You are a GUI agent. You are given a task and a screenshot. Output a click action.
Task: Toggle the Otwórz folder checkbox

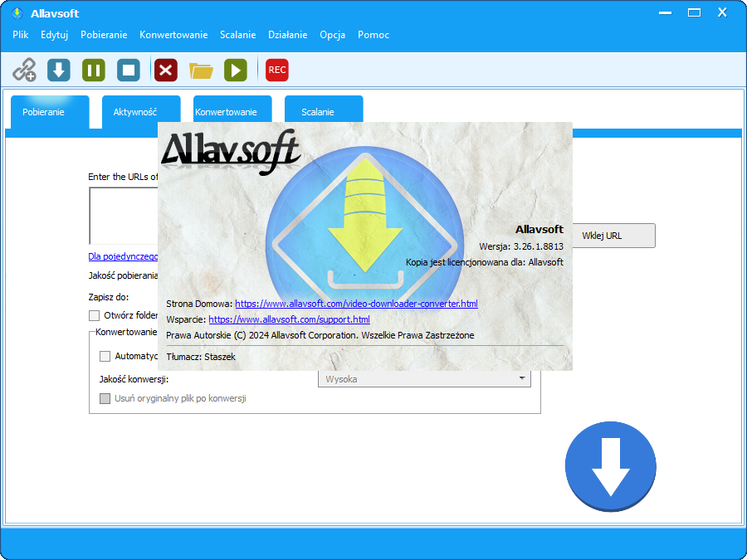(x=95, y=316)
